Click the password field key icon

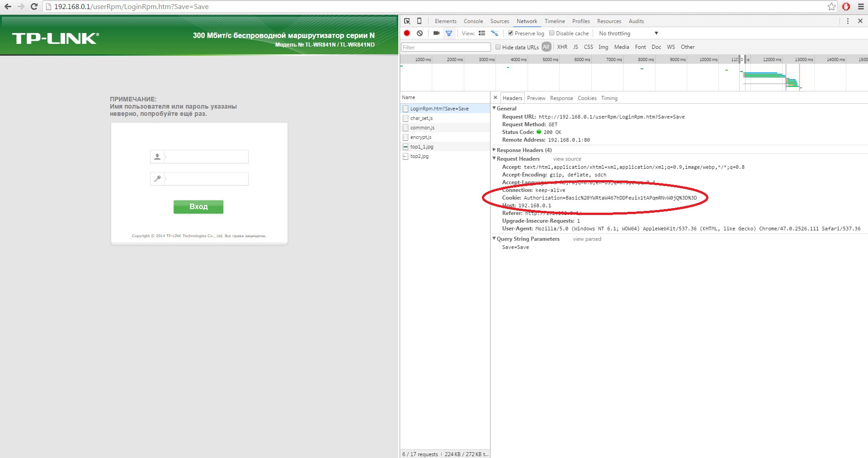[157, 179]
